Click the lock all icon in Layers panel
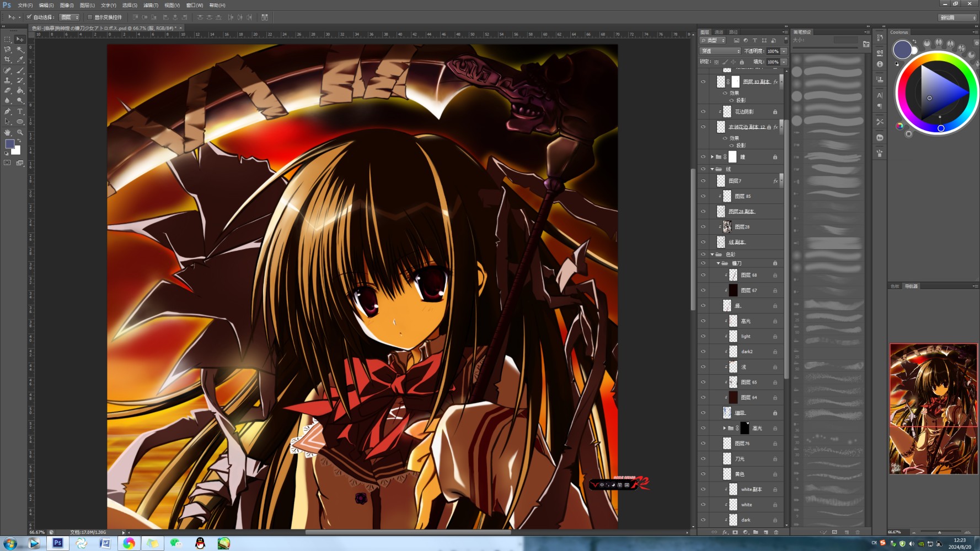The image size is (980, 551). (x=742, y=62)
